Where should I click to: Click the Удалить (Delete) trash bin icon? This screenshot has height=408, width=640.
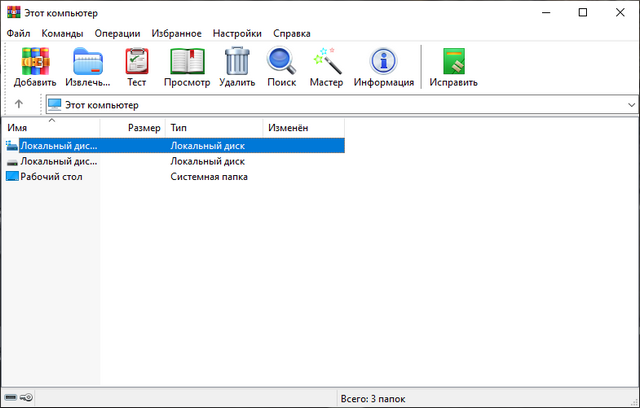coord(237,62)
